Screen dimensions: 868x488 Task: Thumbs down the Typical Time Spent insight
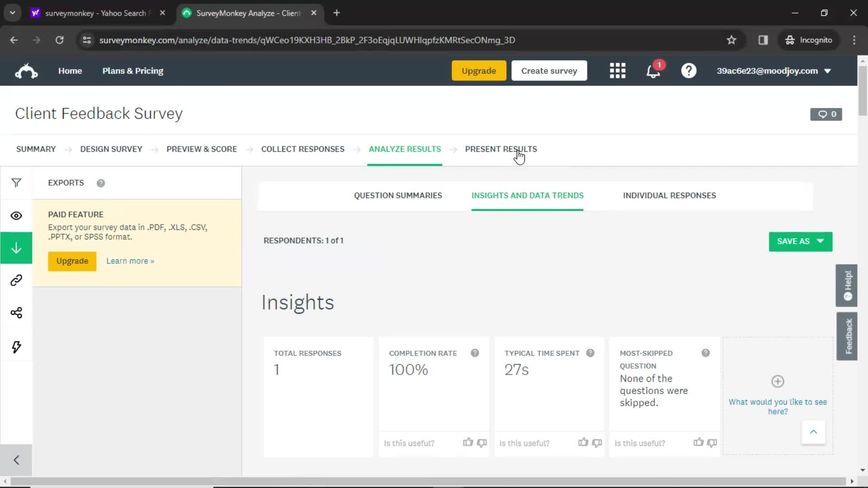[x=597, y=444]
